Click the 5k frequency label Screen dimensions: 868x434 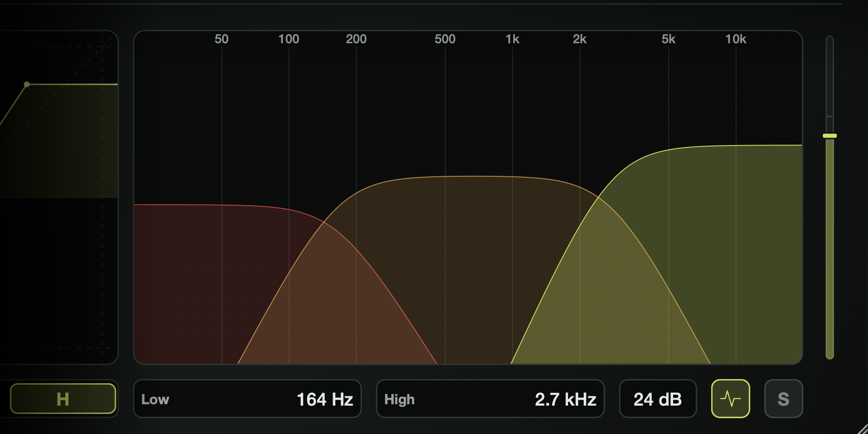(x=668, y=39)
